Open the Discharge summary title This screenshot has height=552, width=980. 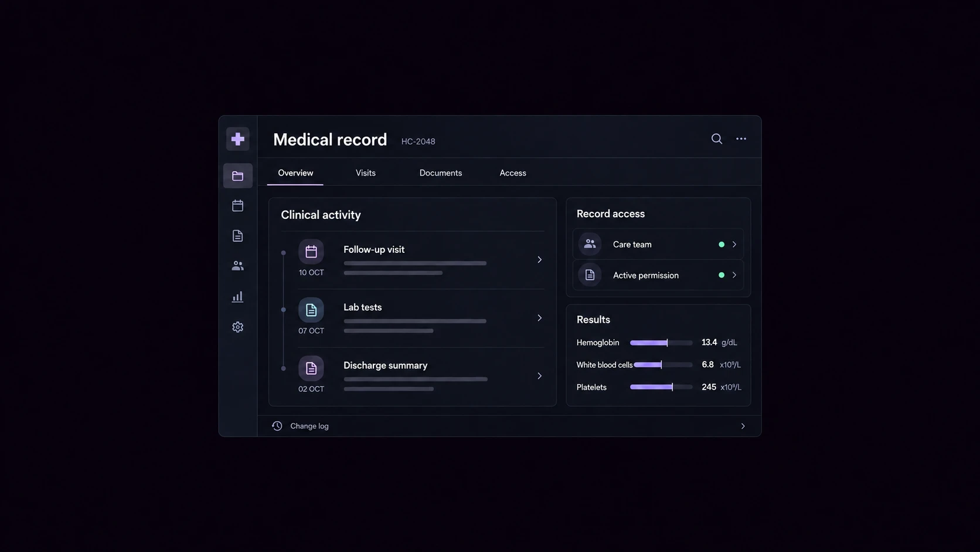386,365
